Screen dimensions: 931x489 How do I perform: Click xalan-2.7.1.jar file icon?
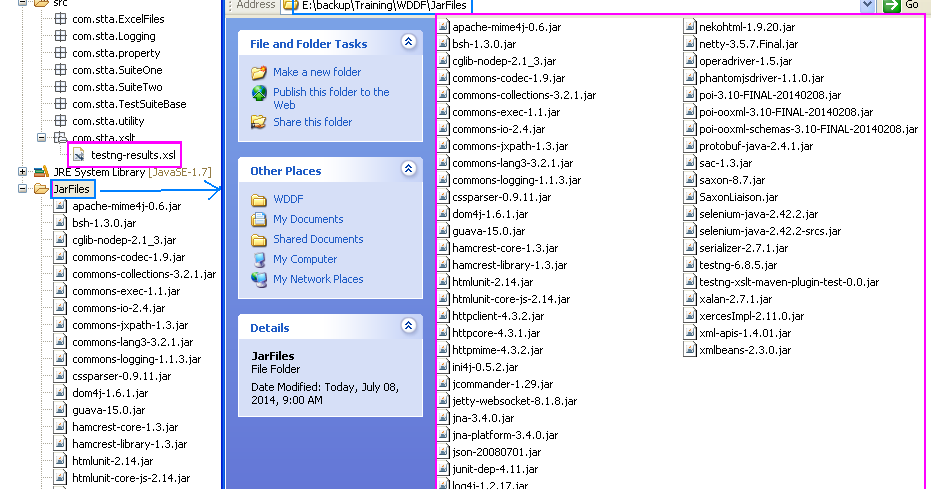pos(689,299)
